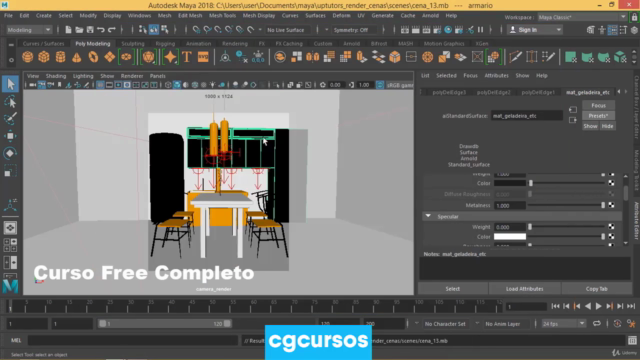This screenshot has width=640, height=360.
Task: Open the script editor icon
Action: coord(632,340)
